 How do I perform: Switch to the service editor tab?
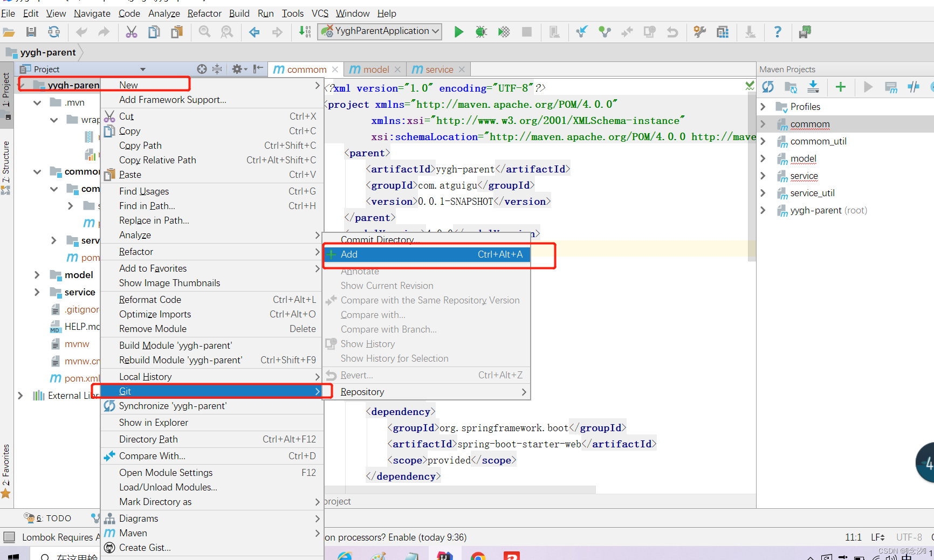click(x=439, y=70)
